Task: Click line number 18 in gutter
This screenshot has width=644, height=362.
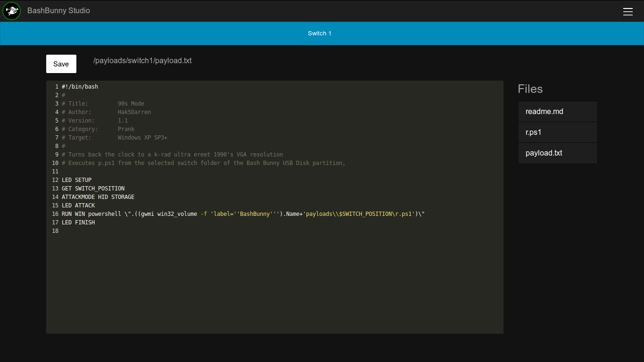Action: [x=55, y=231]
